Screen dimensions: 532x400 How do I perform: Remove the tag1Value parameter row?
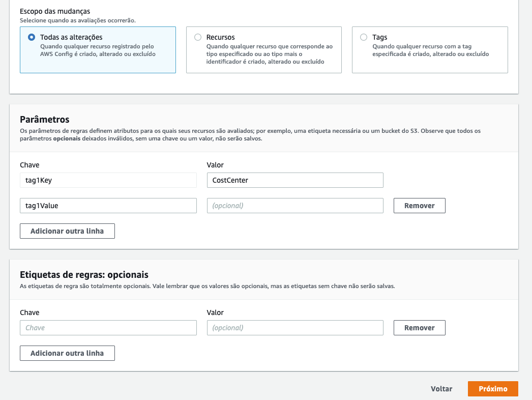pos(420,206)
